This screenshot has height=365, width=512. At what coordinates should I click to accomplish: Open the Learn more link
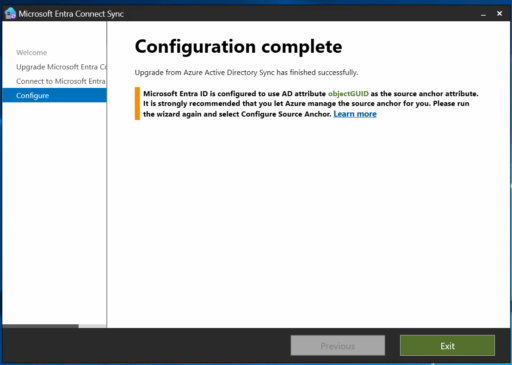tap(355, 114)
